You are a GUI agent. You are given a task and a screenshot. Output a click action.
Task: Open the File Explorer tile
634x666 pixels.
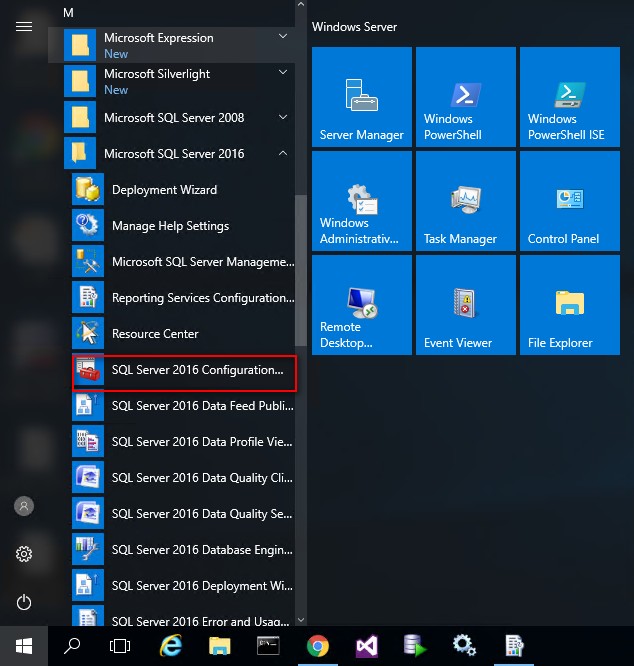[x=570, y=305]
